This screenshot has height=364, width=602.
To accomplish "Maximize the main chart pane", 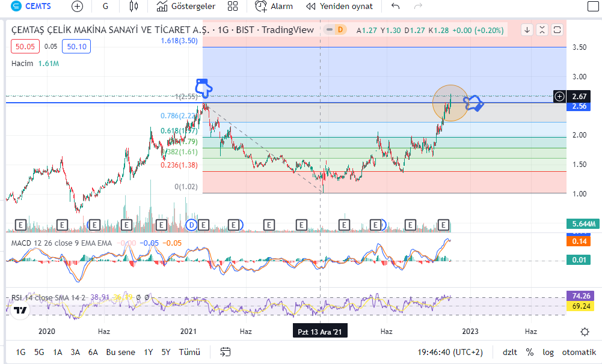I will [x=557, y=30].
